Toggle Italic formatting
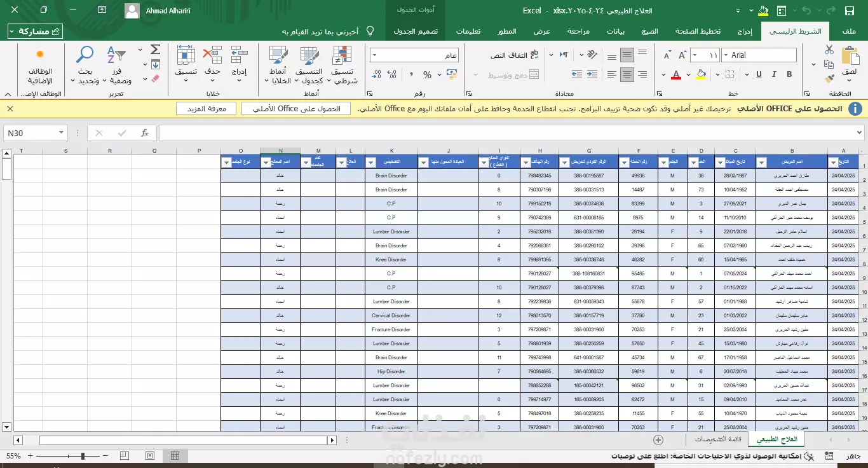868x468 pixels. point(773,75)
